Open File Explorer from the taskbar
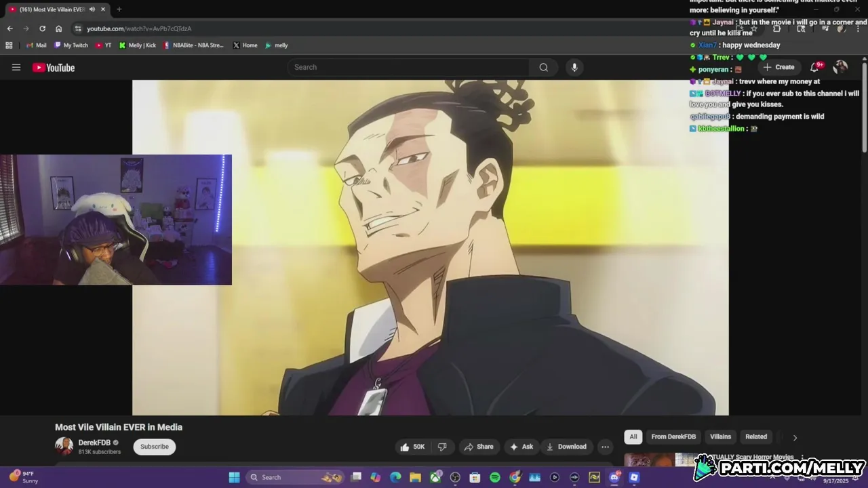The width and height of the screenshot is (868, 488). tap(415, 477)
